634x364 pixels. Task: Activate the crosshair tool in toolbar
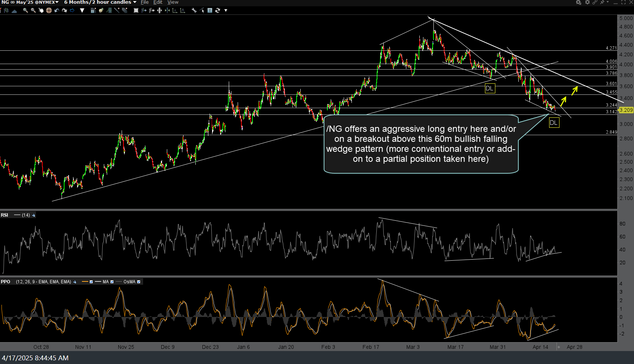point(49,10)
